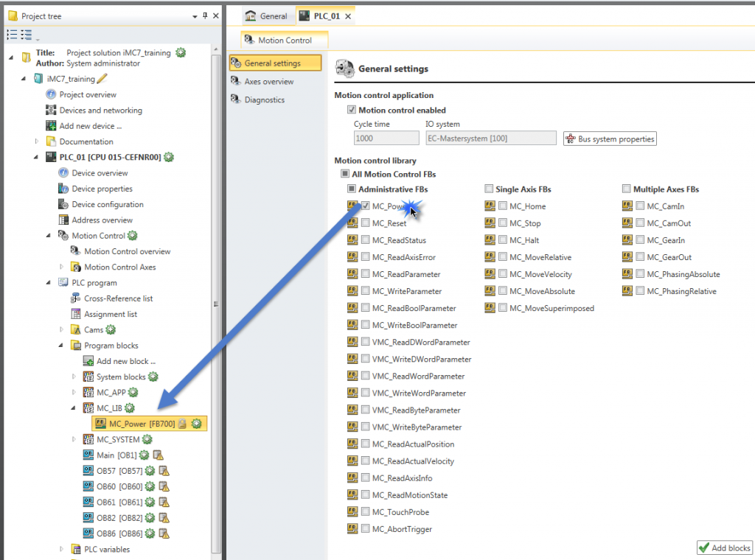Select the Motion Control sub-tab
This screenshot has width=755, height=560.
click(285, 41)
